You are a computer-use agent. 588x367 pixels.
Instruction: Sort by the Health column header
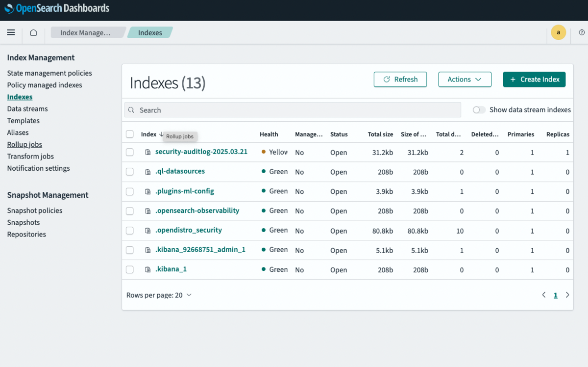[x=269, y=134]
